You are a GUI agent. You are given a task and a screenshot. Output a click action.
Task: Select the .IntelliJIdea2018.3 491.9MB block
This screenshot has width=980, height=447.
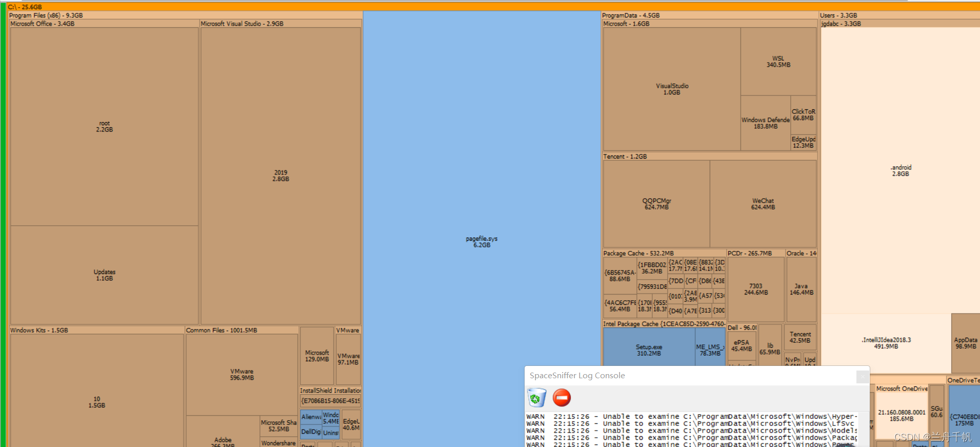coord(886,343)
